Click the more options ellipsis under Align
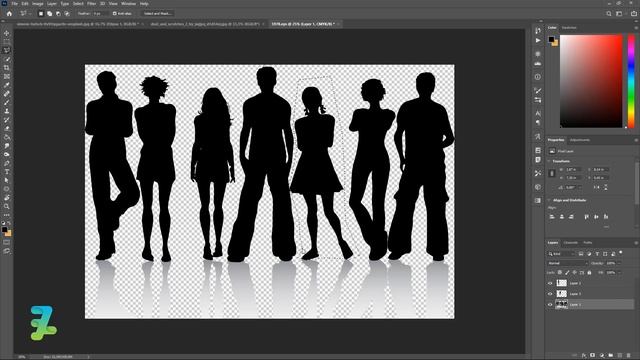640x360 pixels. click(x=606, y=227)
